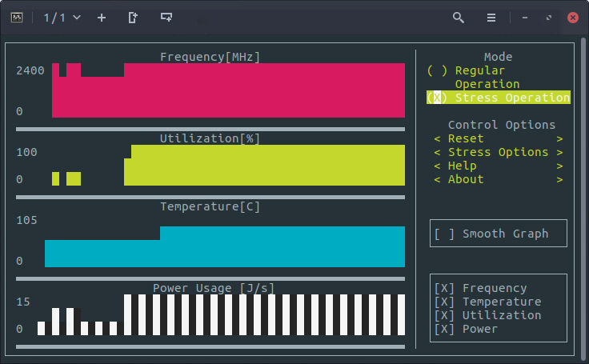Disable the Utilization graph checkbox

pyautogui.click(x=444, y=315)
